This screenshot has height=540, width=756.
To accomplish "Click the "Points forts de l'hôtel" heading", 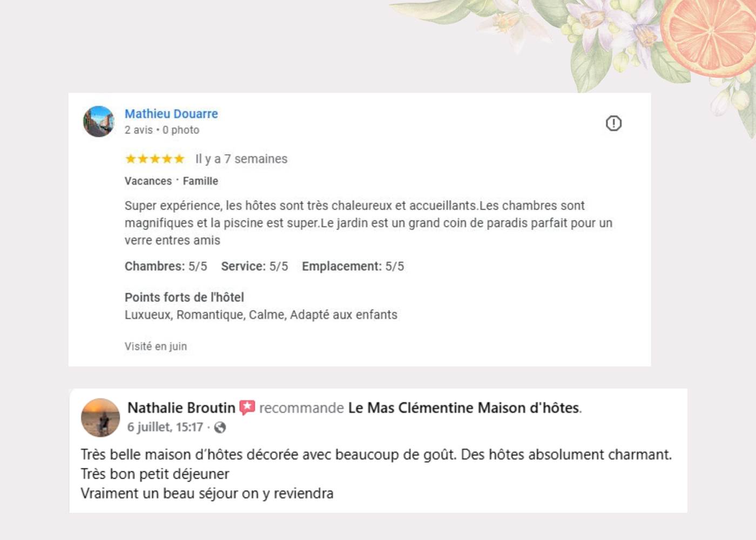I will 184,297.
